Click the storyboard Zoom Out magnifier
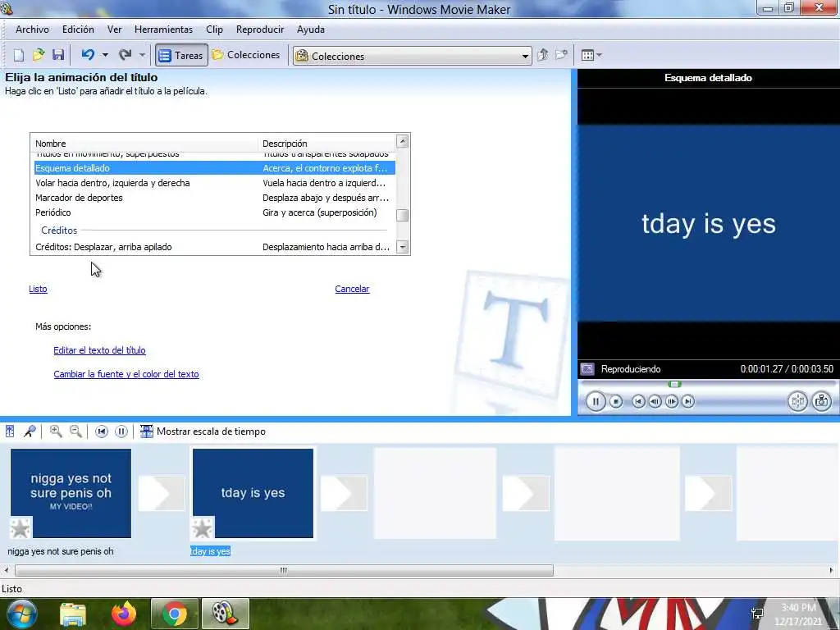The image size is (840, 630). click(x=76, y=431)
